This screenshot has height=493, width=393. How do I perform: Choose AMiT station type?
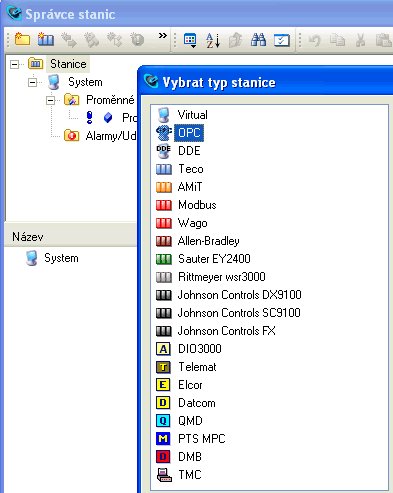coord(190,187)
